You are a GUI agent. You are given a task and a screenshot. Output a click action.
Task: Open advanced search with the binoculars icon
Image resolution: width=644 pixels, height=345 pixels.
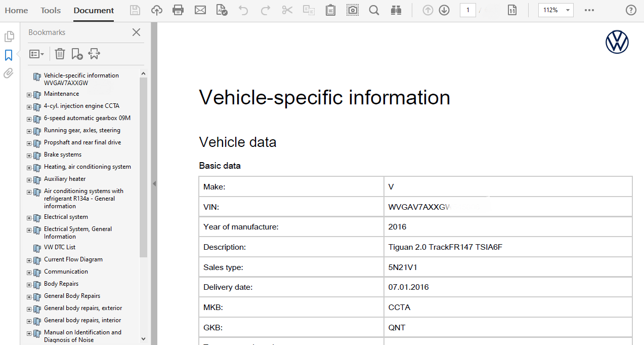[x=396, y=10]
